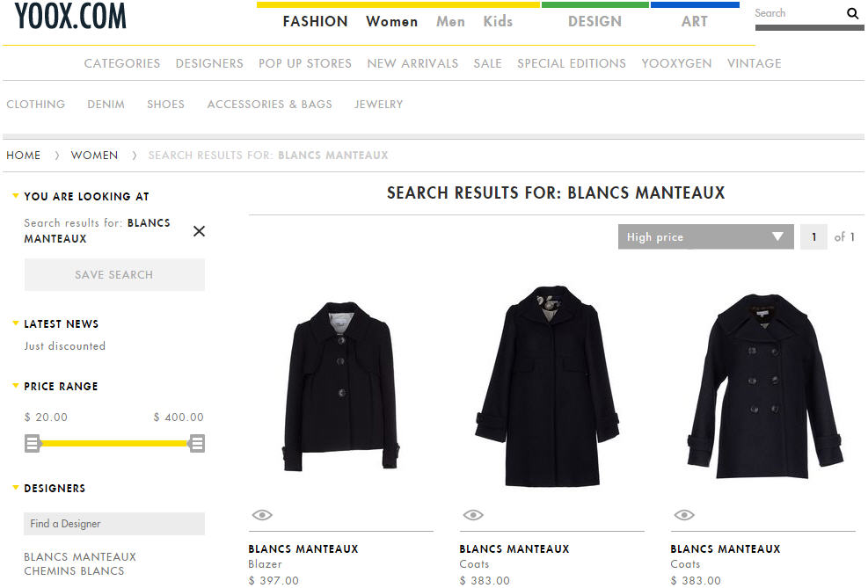Open the Categories menu
Viewport: 868px width, 588px height.
click(x=121, y=63)
